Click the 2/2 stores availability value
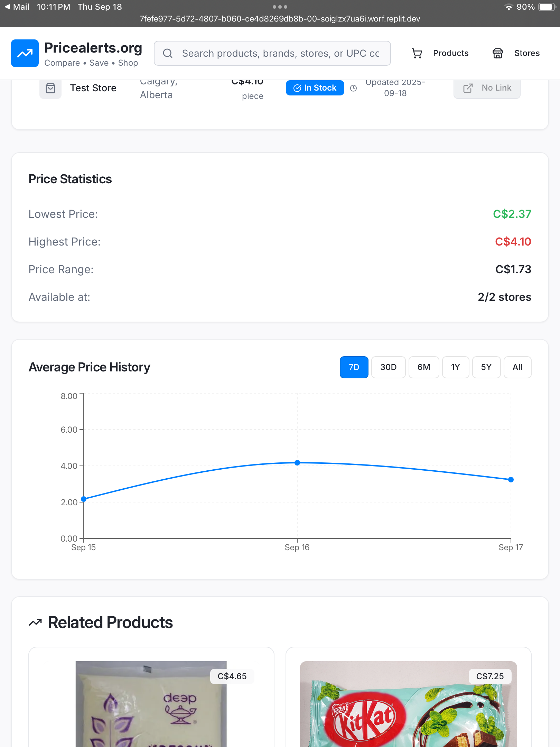The height and width of the screenshot is (747, 560). point(505,297)
